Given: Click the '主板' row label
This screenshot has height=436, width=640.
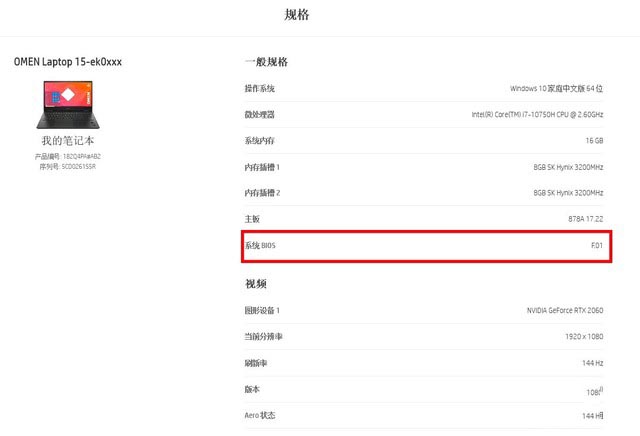Looking at the screenshot, I should pyautogui.click(x=252, y=219).
